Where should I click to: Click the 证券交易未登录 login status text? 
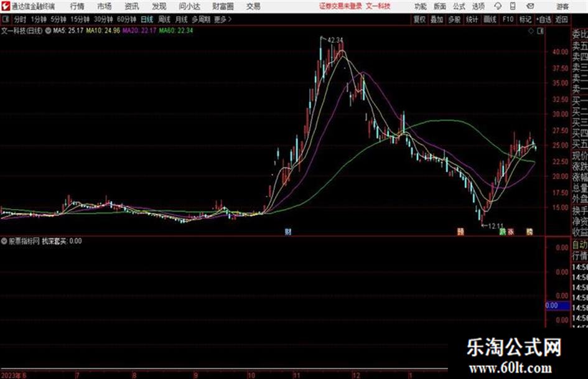[x=341, y=6]
